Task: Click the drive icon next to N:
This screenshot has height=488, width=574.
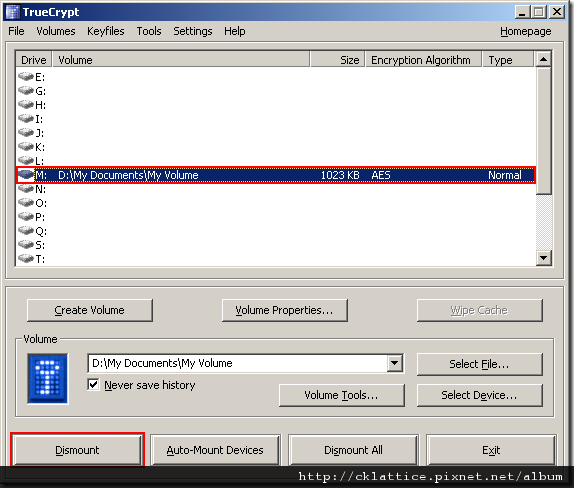Action: [x=26, y=189]
